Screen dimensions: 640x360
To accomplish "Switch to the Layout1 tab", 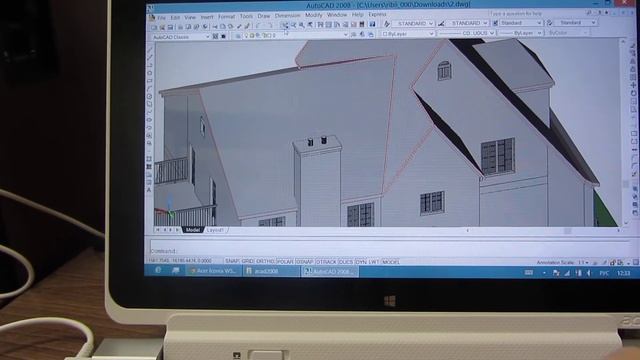I will click(x=215, y=230).
